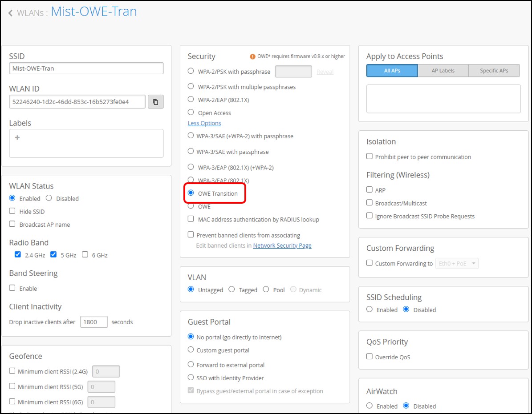Choose WPA-2/EAP (802.1X) security
Screen dimensions: 532x414
tap(191, 99)
